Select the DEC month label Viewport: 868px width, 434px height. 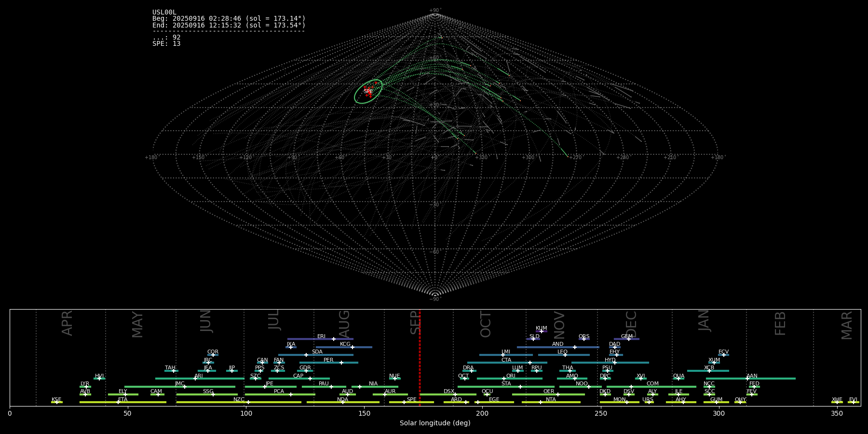[631, 324]
